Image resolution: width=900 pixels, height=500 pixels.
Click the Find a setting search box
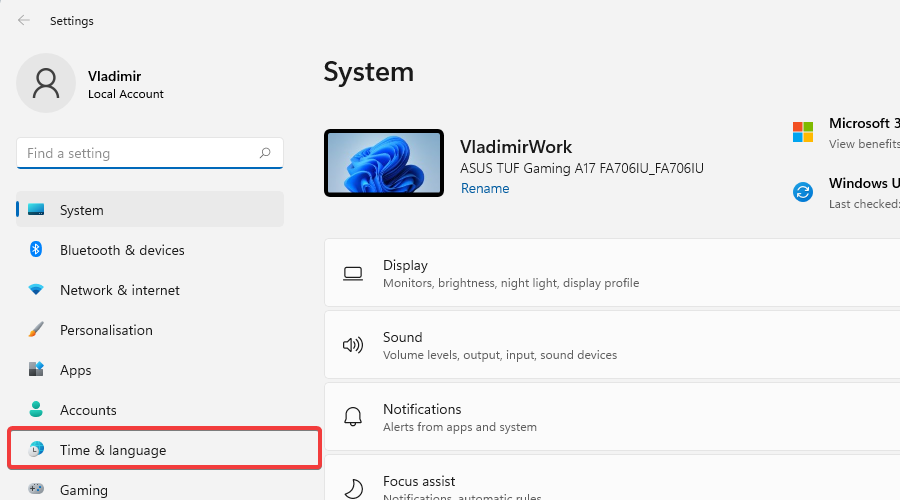(140, 153)
